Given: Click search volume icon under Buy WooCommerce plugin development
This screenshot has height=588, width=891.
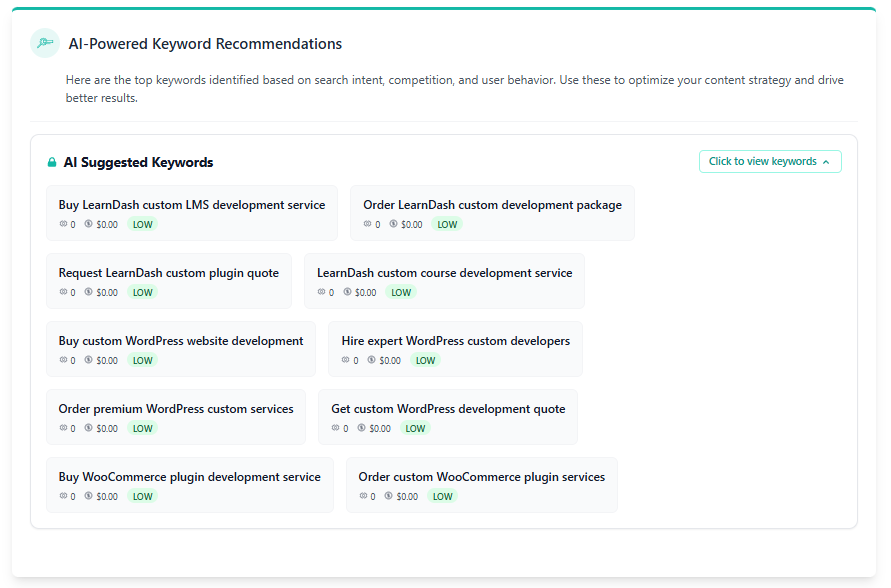Looking at the screenshot, I should (63, 496).
